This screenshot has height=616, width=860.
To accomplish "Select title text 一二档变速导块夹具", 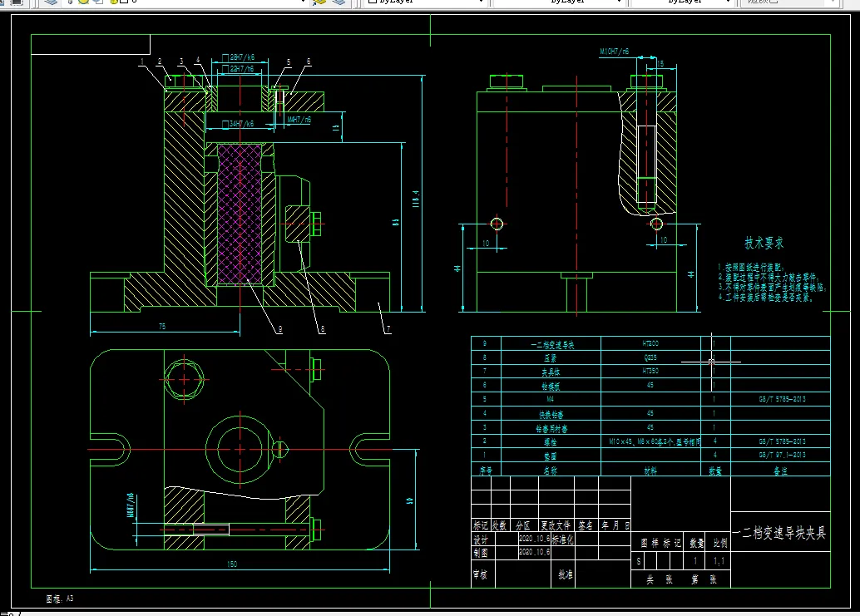I will pos(779,533).
